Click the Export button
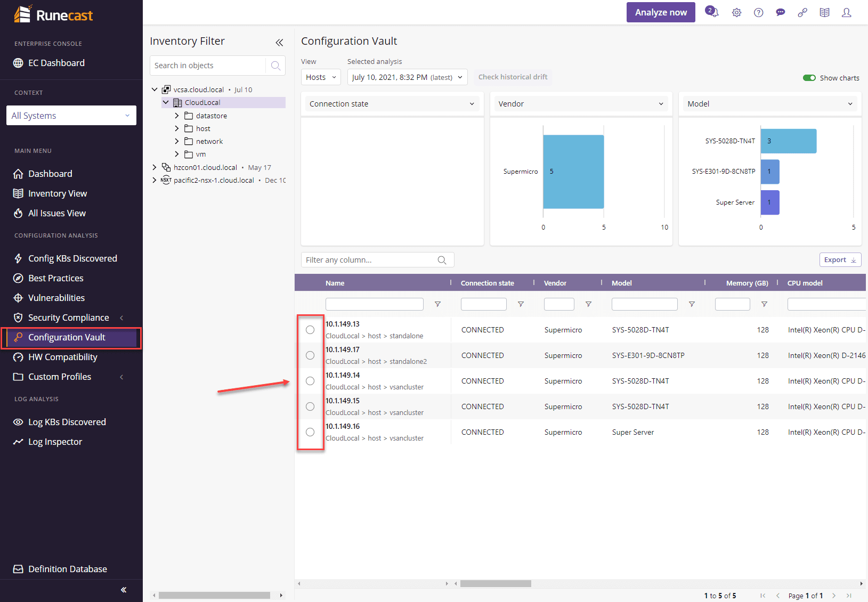Image resolution: width=868 pixels, height=602 pixels. [840, 260]
